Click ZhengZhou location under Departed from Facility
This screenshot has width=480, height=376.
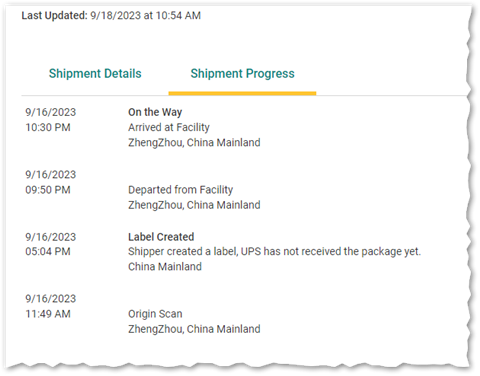tap(194, 205)
